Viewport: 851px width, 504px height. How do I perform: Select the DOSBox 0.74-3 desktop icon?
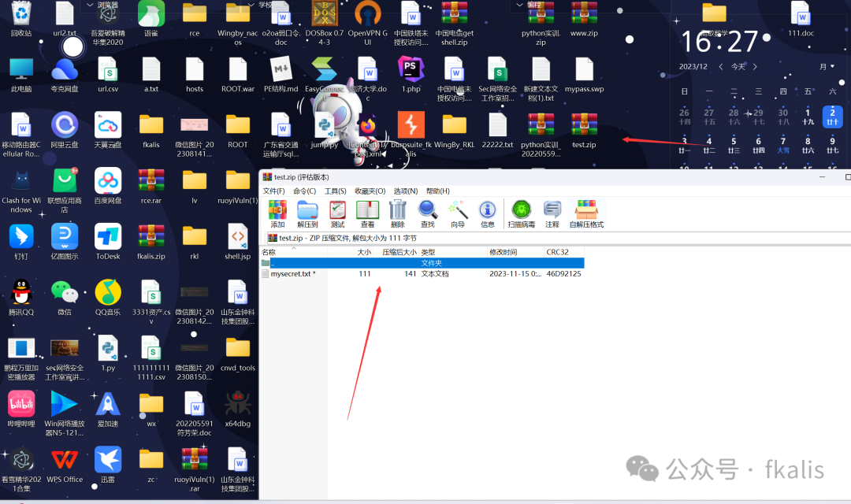[x=325, y=23]
